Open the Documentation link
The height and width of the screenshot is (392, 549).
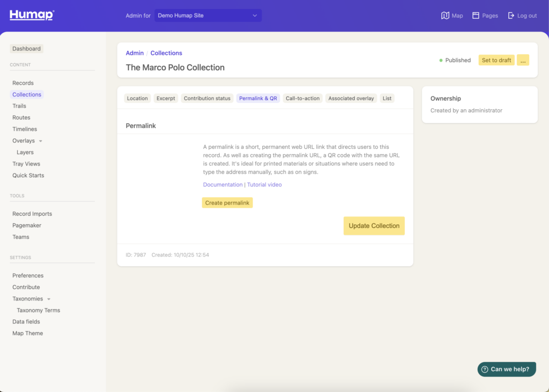[222, 185]
